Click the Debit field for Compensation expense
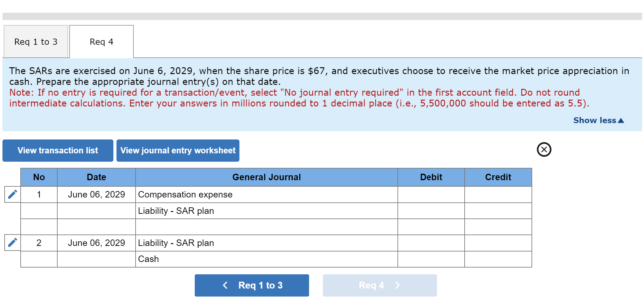 pos(431,194)
